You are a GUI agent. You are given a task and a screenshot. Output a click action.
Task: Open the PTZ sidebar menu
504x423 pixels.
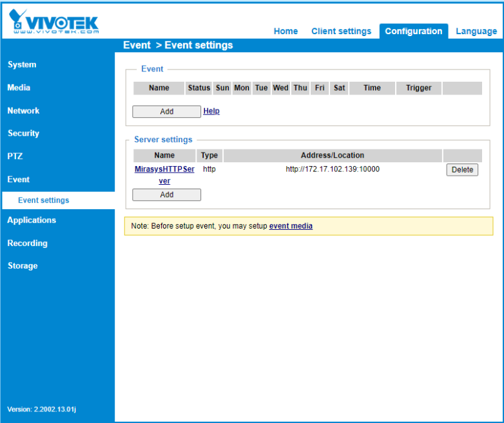pyautogui.click(x=15, y=156)
